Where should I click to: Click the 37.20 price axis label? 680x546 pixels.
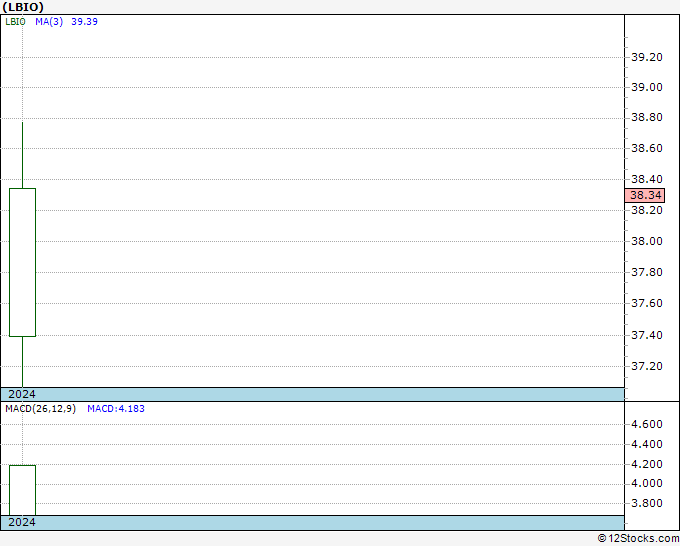tap(647, 366)
